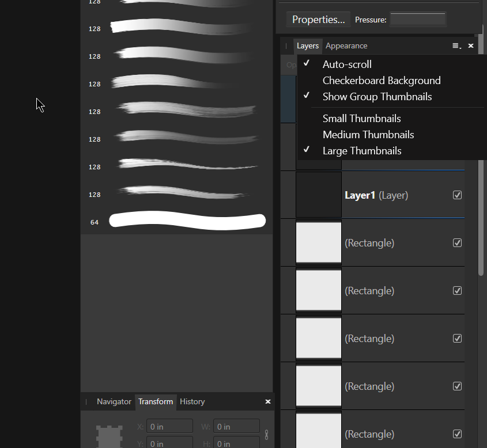Enable Checkerboard Background in the menu
Image resolution: width=487 pixels, height=448 pixels.
(381, 81)
